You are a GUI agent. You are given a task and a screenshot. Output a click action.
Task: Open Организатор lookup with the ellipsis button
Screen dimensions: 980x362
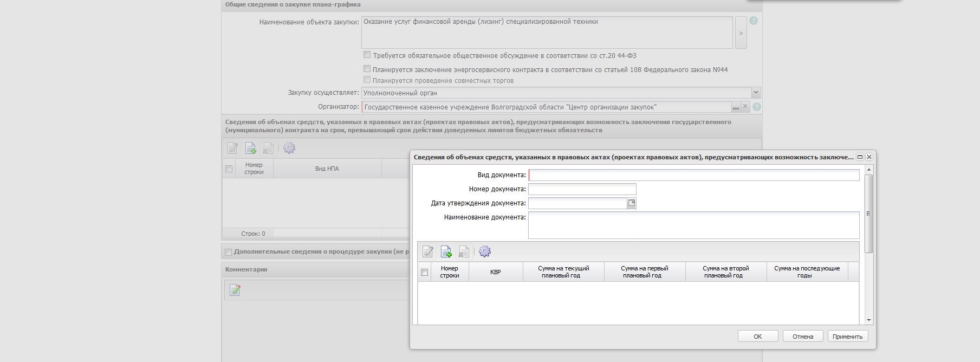click(736, 107)
